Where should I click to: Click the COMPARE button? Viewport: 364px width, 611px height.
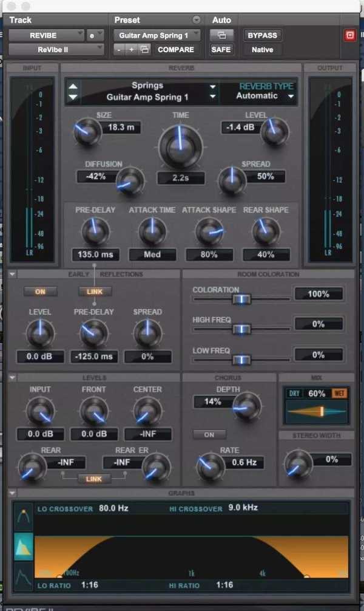tap(176, 50)
